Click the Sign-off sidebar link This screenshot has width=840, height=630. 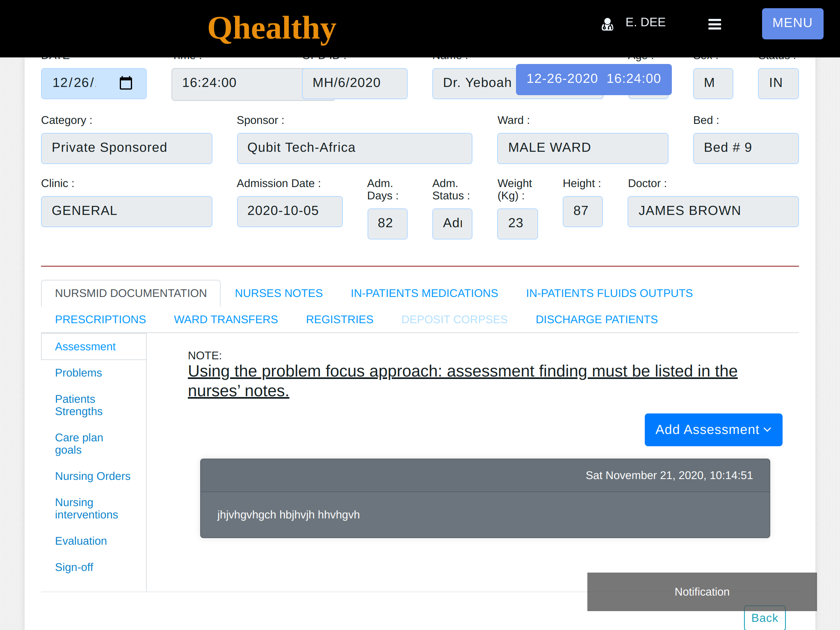click(74, 567)
